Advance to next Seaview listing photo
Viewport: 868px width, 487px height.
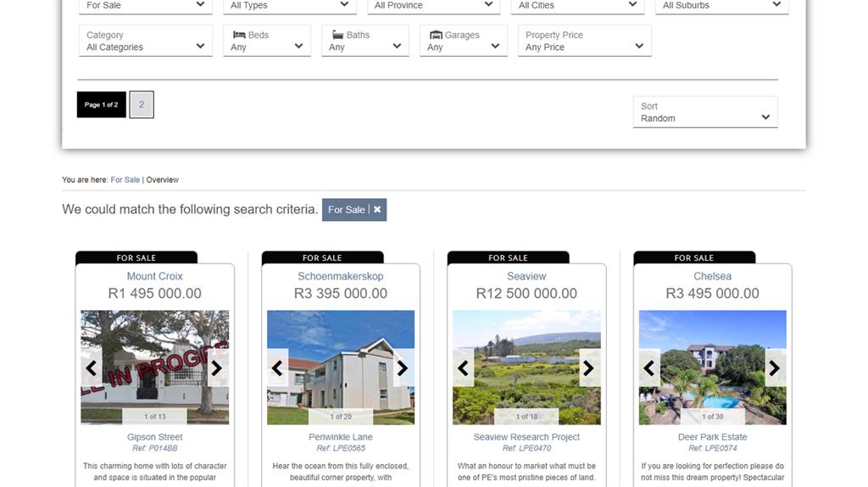click(589, 368)
